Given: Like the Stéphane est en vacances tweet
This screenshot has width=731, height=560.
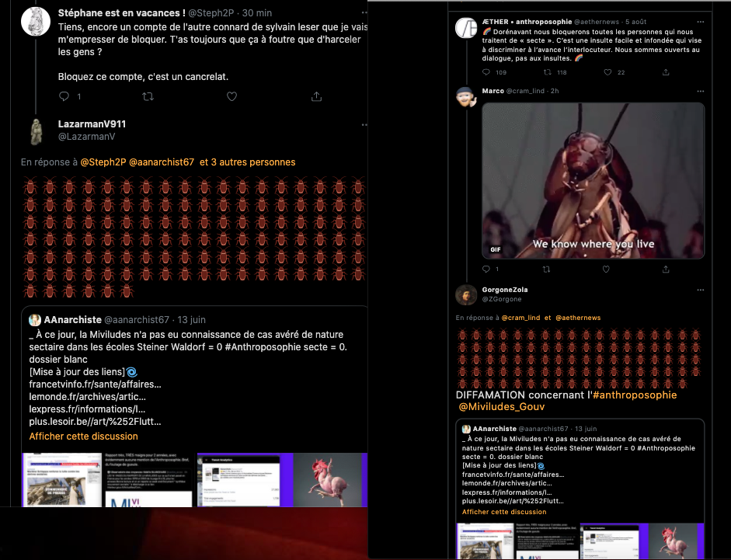Looking at the screenshot, I should 231,96.
